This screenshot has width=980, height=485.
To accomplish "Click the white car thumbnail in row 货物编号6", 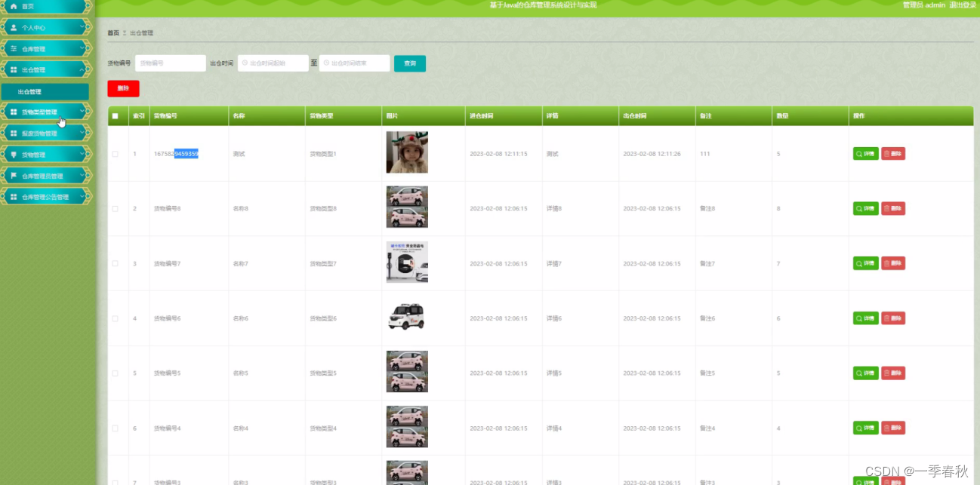I will [x=407, y=317].
